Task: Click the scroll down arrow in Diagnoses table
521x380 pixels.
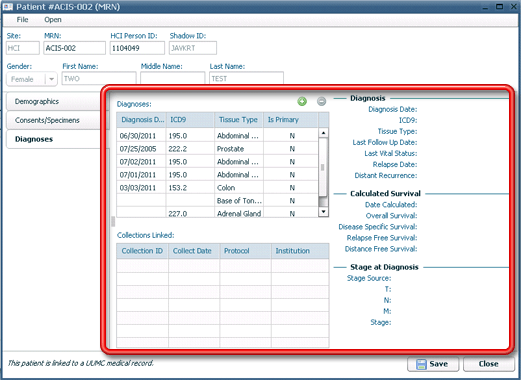Action: [x=323, y=212]
